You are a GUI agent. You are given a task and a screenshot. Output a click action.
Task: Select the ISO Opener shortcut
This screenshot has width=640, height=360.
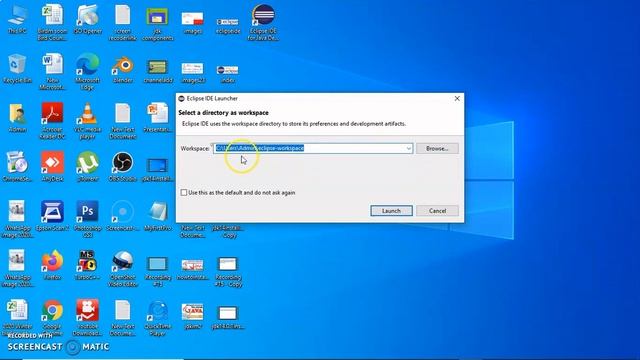(87, 19)
